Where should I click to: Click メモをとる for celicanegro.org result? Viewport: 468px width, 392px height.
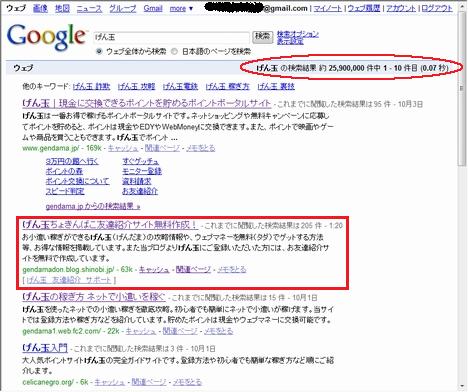pyautogui.click(x=187, y=382)
